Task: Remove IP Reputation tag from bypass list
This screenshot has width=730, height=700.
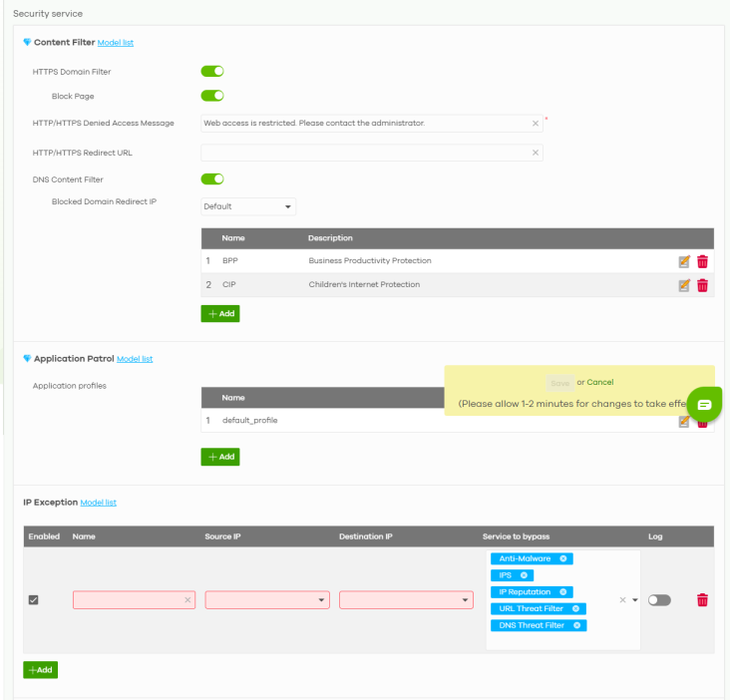Action: coord(564,592)
